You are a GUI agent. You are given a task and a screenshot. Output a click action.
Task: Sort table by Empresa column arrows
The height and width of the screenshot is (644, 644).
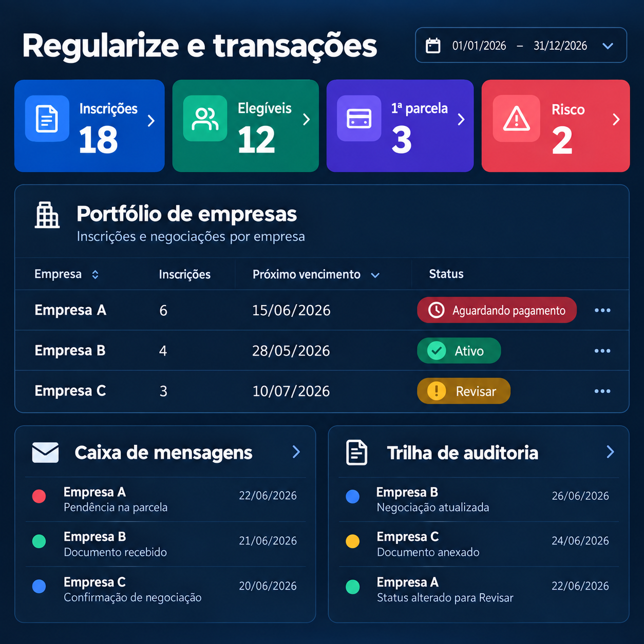pyautogui.click(x=95, y=275)
